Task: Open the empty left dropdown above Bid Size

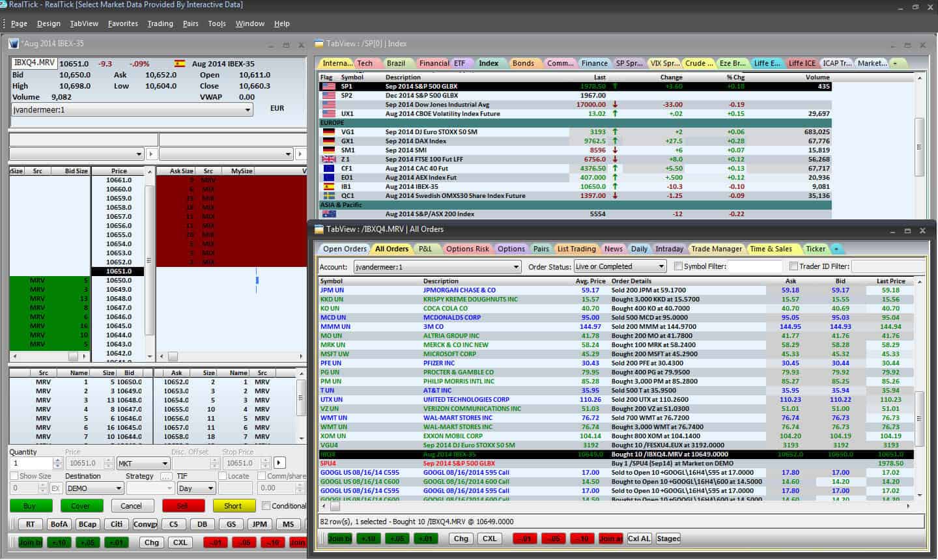Action: (76, 154)
